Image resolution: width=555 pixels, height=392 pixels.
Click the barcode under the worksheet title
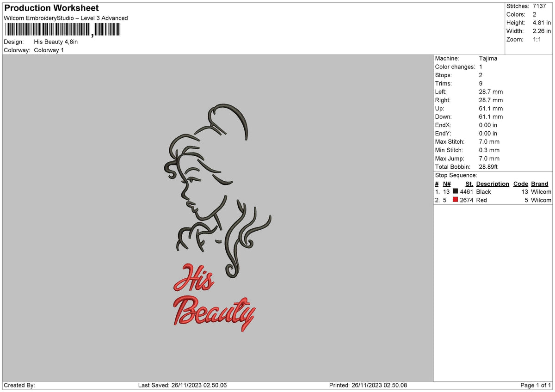(62, 30)
